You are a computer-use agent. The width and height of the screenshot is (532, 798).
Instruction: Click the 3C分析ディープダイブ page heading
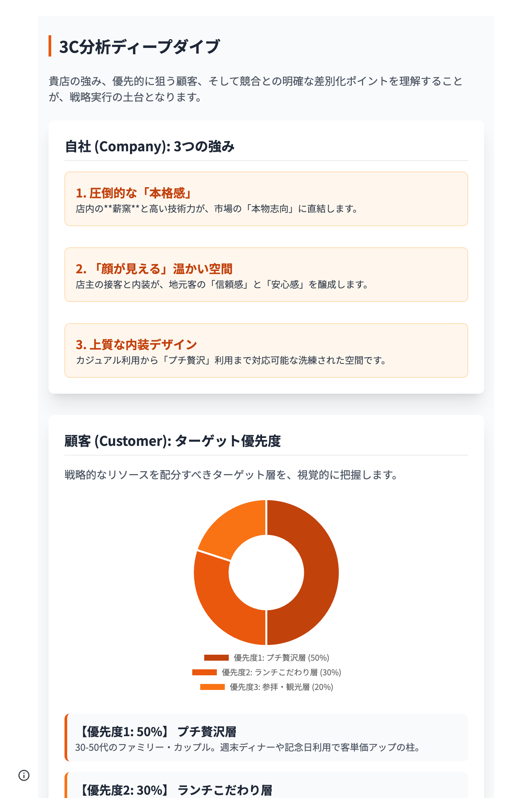point(139,47)
